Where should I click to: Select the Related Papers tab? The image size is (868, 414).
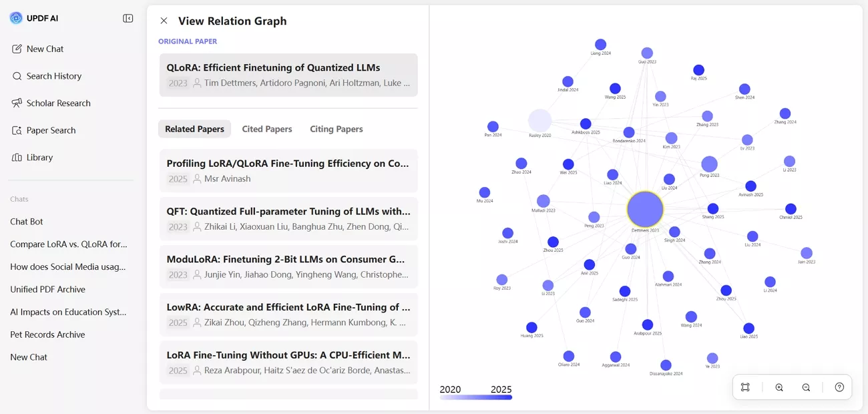tap(194, 129)
